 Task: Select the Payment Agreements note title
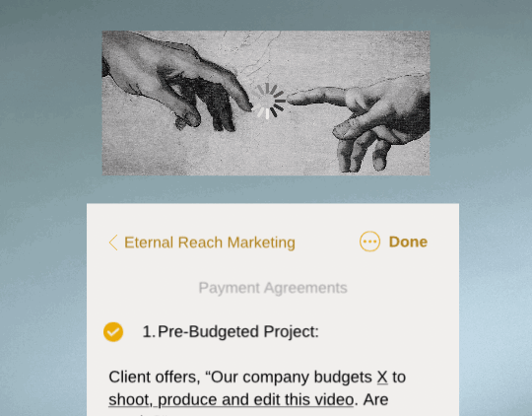(x=273, y=288)
